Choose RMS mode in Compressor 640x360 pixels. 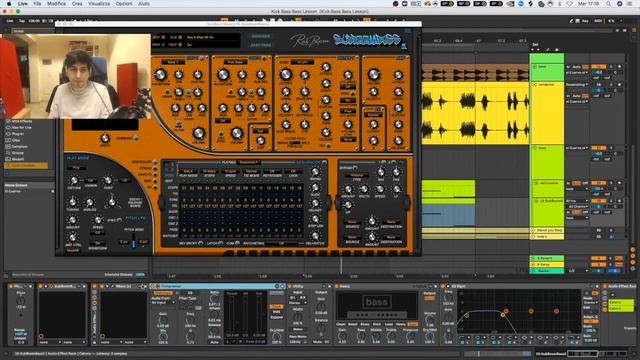pyautogui.click(x=276, y=312)
